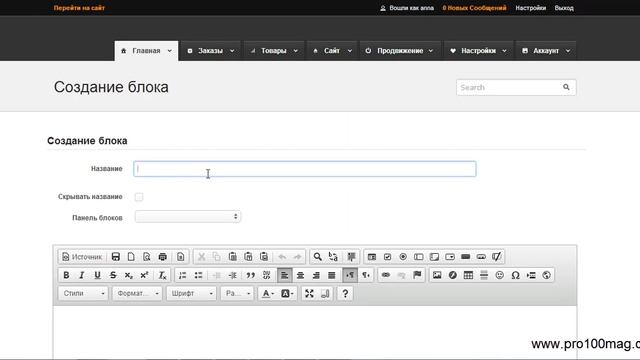Open the editor Preview icon
Viewport: 640px width, 360px height.
[147, 257]
